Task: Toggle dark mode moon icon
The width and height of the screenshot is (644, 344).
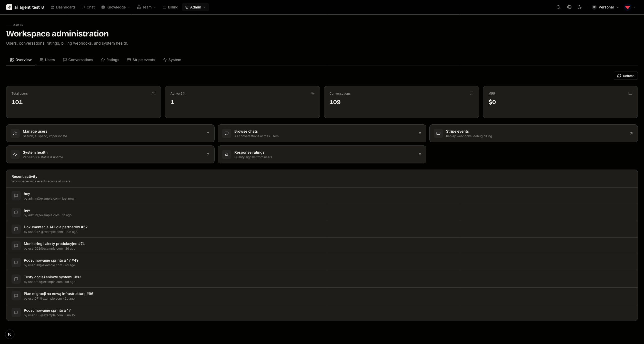Action: [579, 7]
